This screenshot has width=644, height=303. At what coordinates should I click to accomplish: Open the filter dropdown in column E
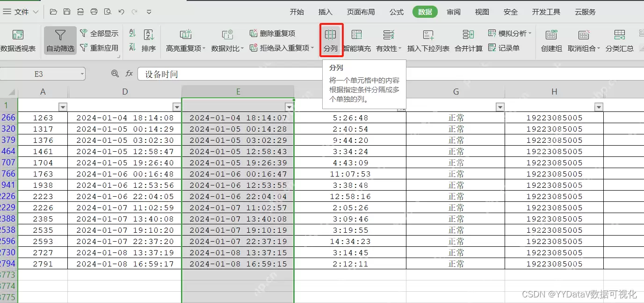tap(289, 107)
